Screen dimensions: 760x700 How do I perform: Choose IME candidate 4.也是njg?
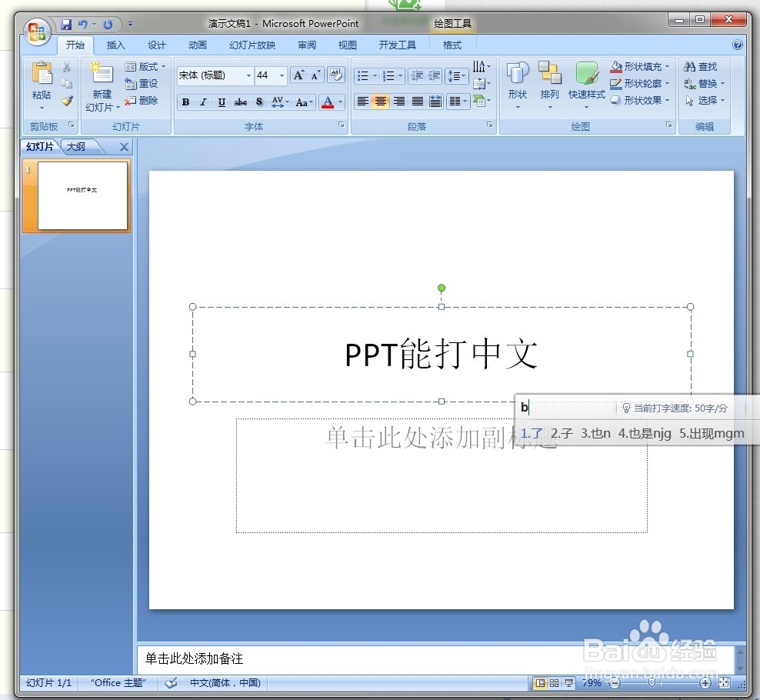coord(645,433)
